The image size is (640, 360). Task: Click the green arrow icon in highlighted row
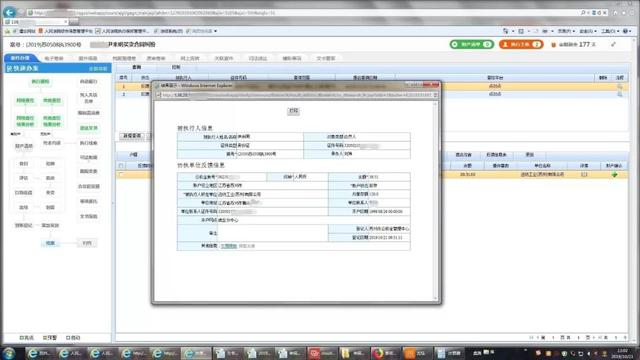pyautogui.click(x=614, y=175)
